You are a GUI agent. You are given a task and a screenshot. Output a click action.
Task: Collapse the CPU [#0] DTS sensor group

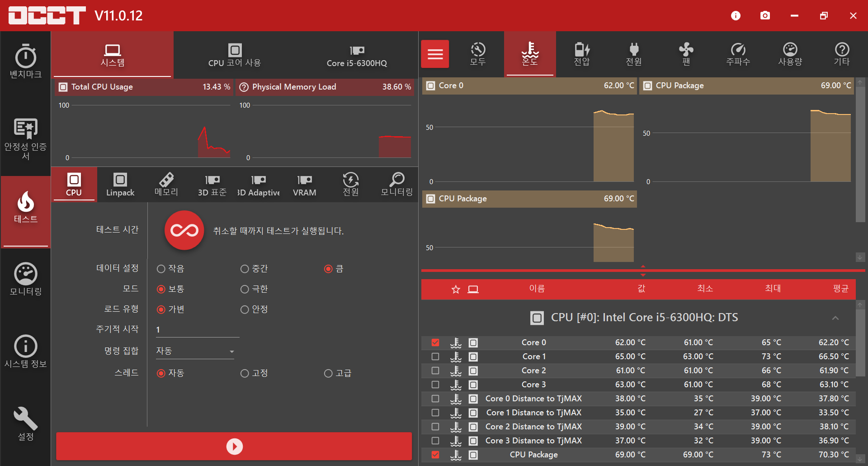[x=835, y=318]
